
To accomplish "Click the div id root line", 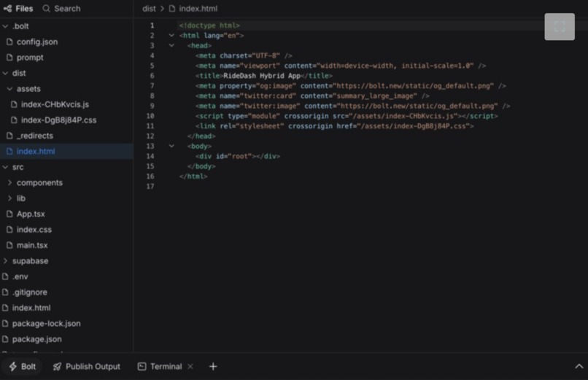I will point(238,156).
